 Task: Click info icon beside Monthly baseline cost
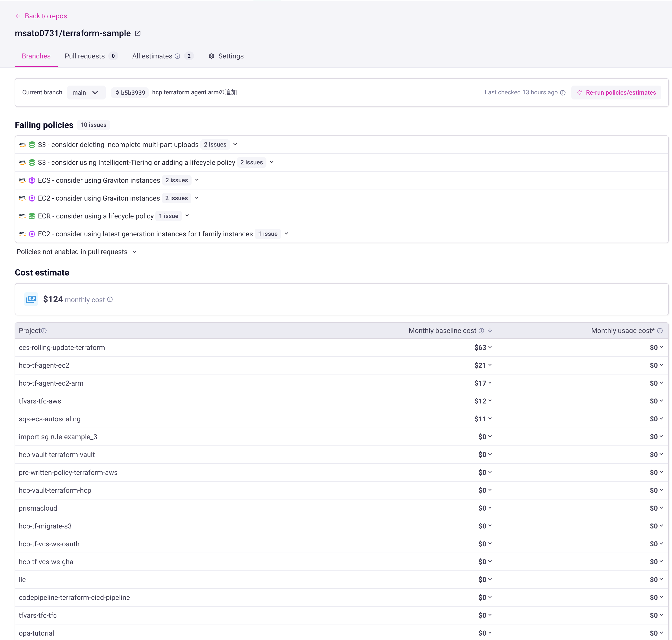click(x=481, y=331)
